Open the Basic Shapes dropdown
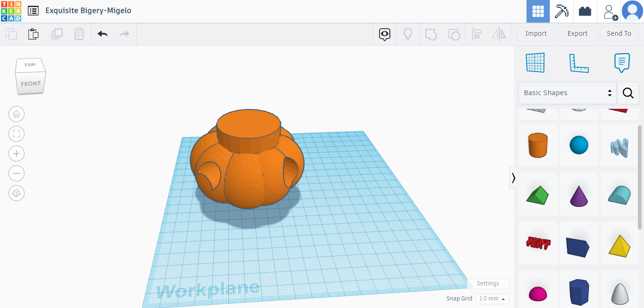The height and width of the screenshot is (308, 644). click(567, 93)
